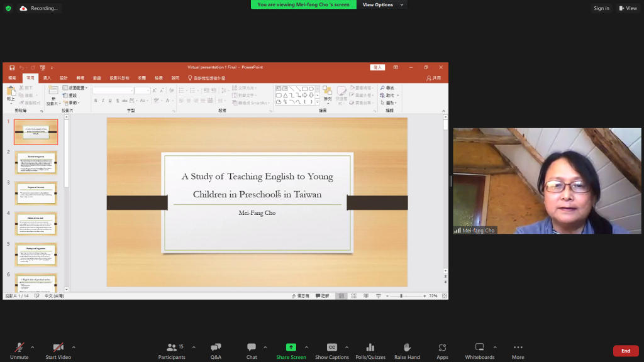Click the red End button

(625, 351)
